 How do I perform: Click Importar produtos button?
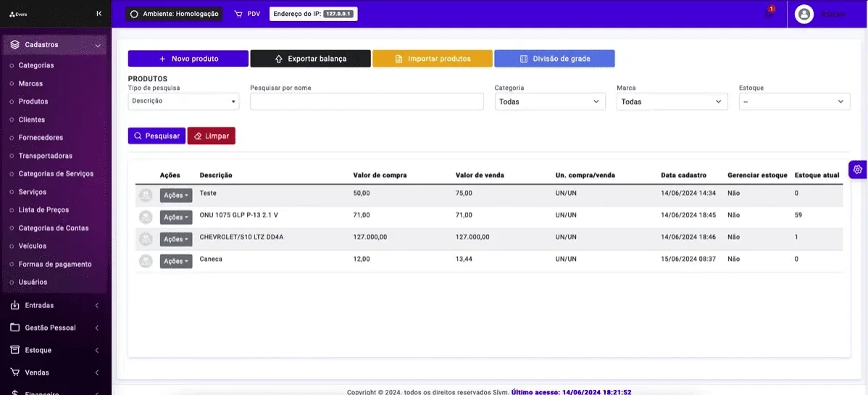(433, 59)
